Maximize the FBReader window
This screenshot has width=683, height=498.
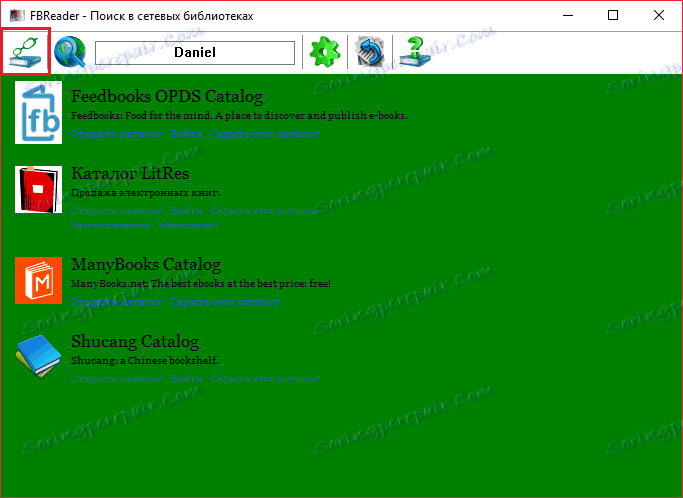point(613,16)
